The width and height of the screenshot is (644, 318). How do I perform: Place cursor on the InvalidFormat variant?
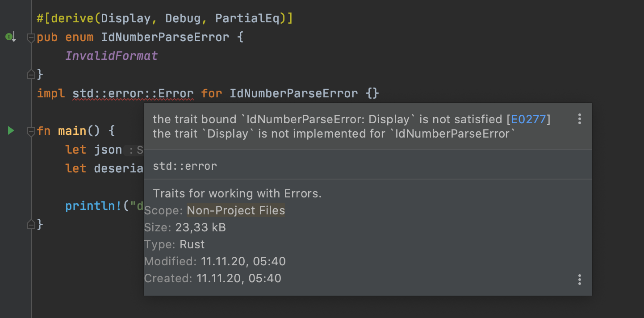coord(111,55)
